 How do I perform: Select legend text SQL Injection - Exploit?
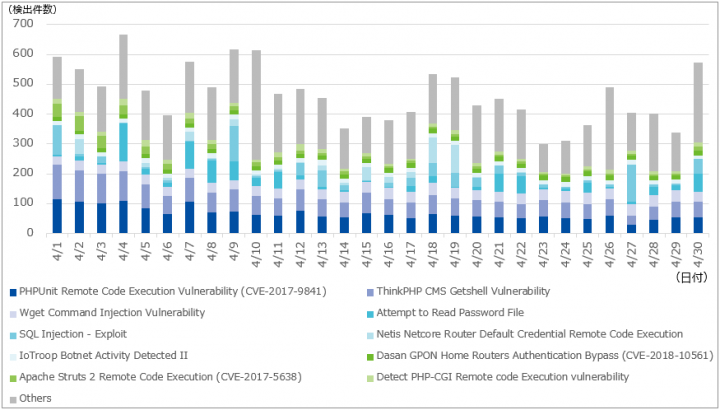pyautogui.click(x=73, y=334)
